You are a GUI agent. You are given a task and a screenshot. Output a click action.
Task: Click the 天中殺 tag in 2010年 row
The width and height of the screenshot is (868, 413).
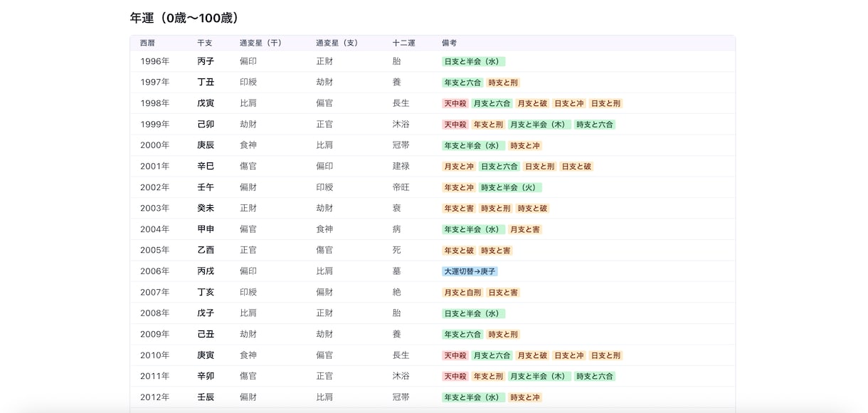tap(455, 355)
